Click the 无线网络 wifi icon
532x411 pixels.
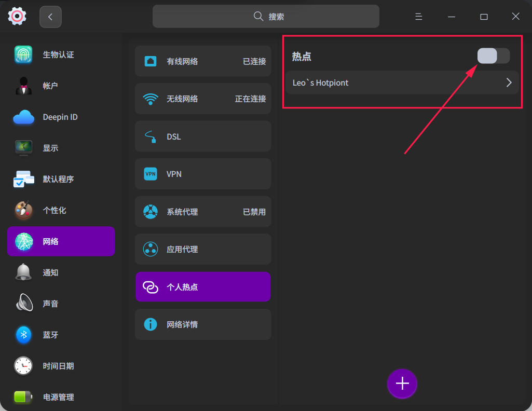click(151, 99)
